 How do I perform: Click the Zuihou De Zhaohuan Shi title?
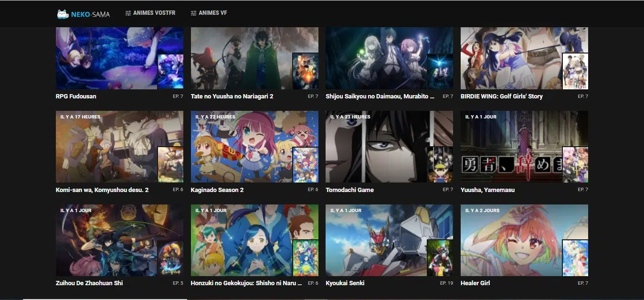[x=89, y=283]
